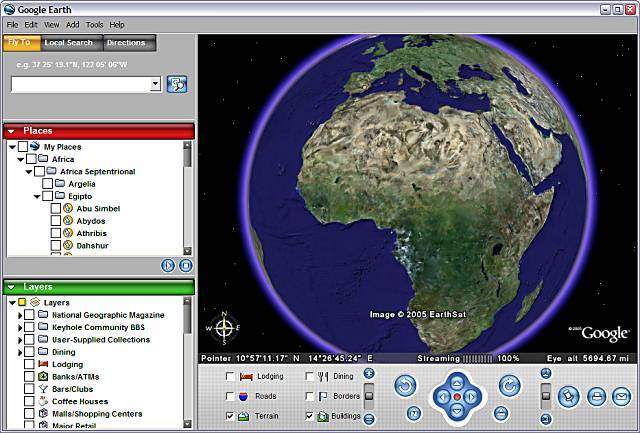Screen dimensions: 640x433
Task: Click the reset tilt button
Action: (x=501, y=413)
